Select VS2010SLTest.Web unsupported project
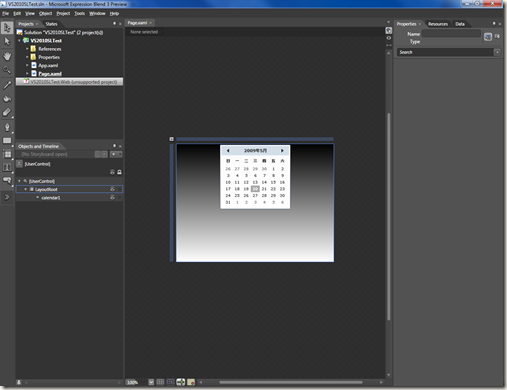 tap(69, 82)
